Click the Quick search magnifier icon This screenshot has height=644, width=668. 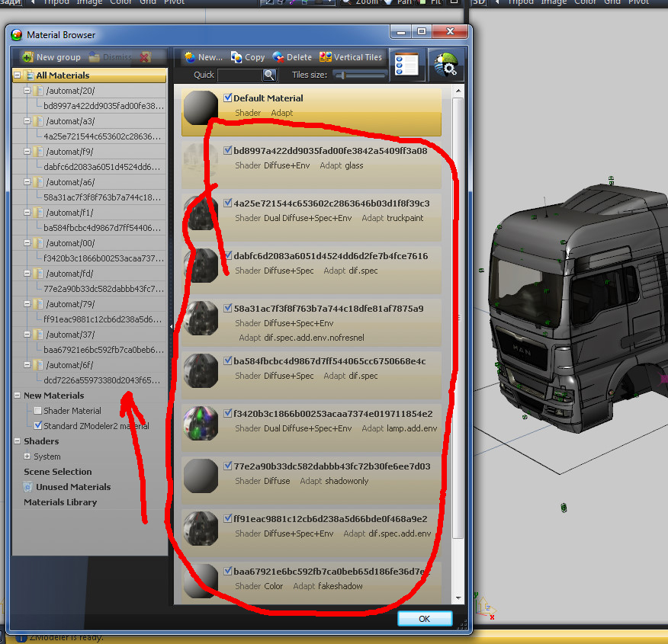269,75
